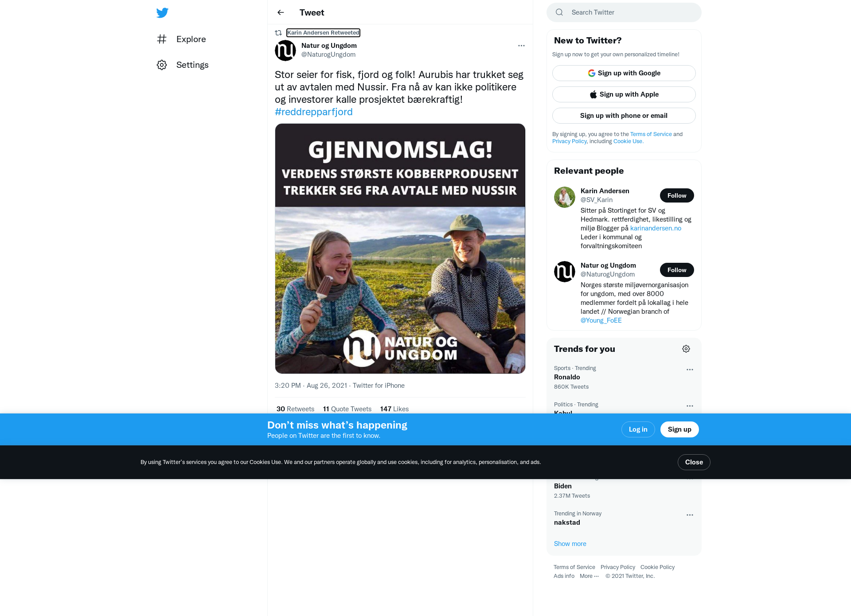The height and width of the screenshot is (616, 851).
Task: Click the Twitter bird logo
Action: pos(162,12)
